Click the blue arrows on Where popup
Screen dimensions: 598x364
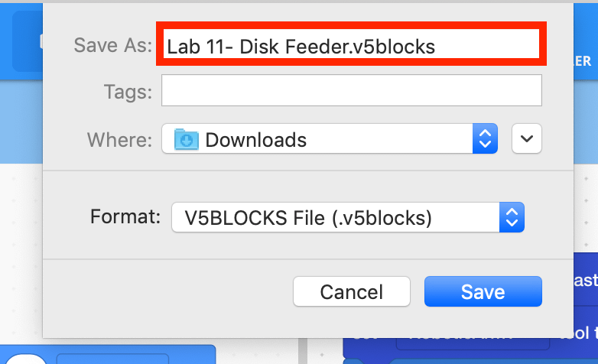click(x=484, y=139)
